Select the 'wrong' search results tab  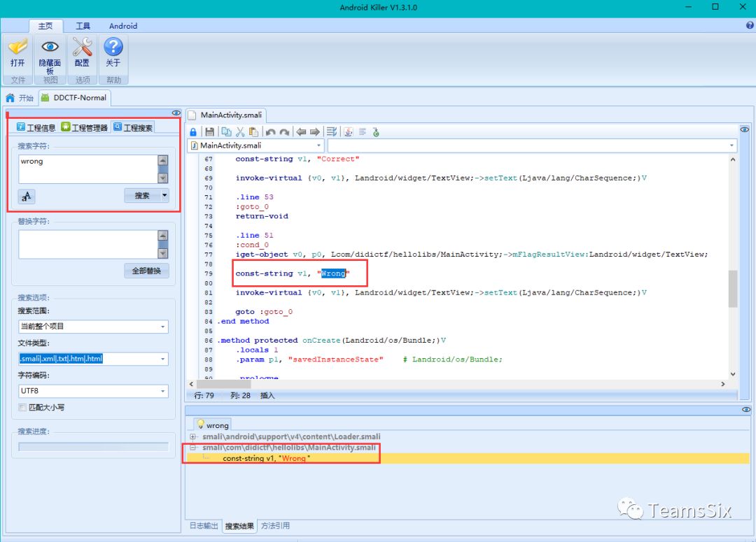point(213,425)
